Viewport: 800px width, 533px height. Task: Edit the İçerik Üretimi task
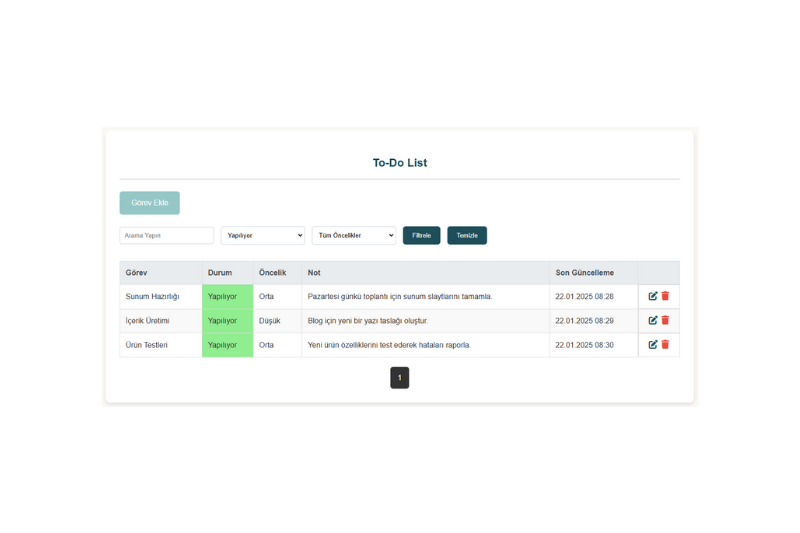[653, 320]
